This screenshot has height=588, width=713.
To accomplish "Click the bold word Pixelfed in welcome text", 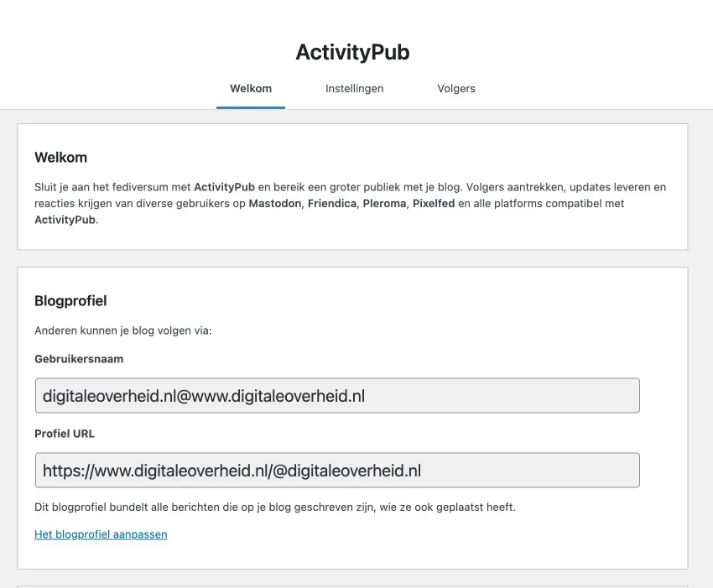I will [434, 203].
